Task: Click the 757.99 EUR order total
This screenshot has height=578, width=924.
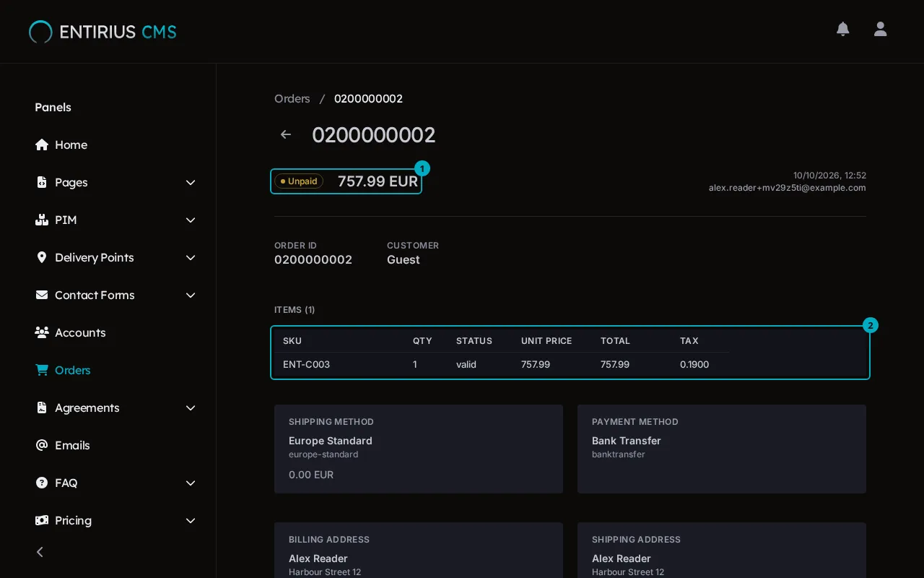Action: (x=378, y=181)
